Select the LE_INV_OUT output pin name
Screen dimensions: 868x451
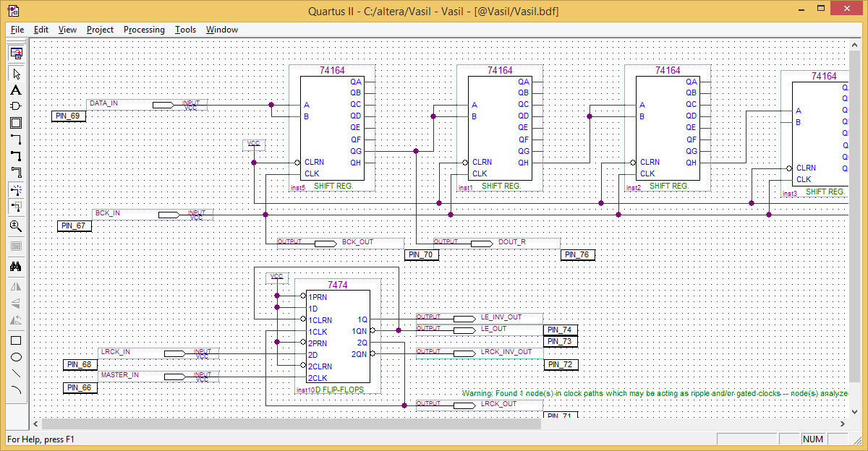(501, 317)
